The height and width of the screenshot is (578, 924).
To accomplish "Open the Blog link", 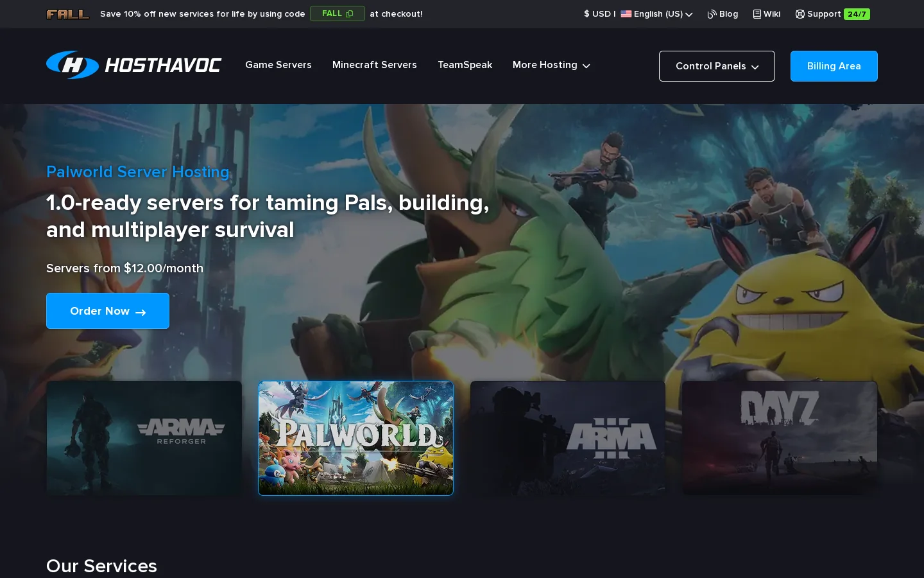I will pyautogui.click(x=723, y=14).
